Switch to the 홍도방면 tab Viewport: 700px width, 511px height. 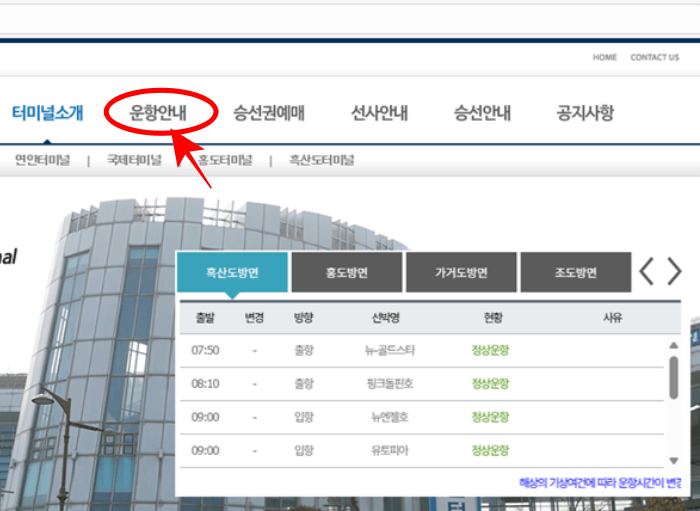click(347, 272)
